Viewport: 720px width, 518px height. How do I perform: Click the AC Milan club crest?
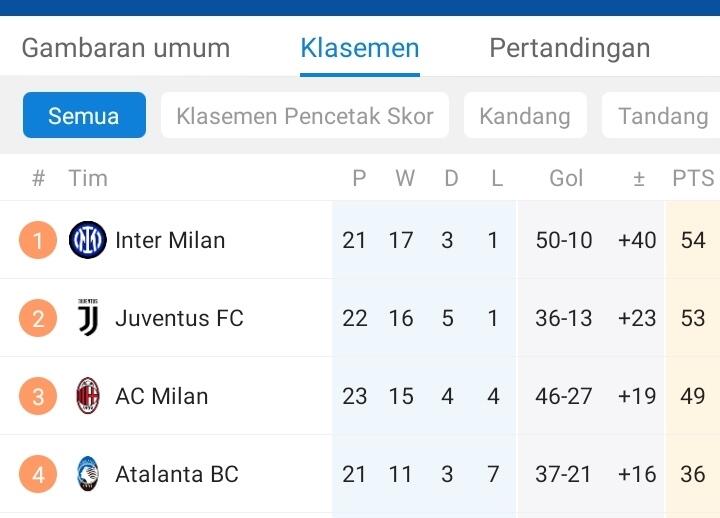point(88,396)
